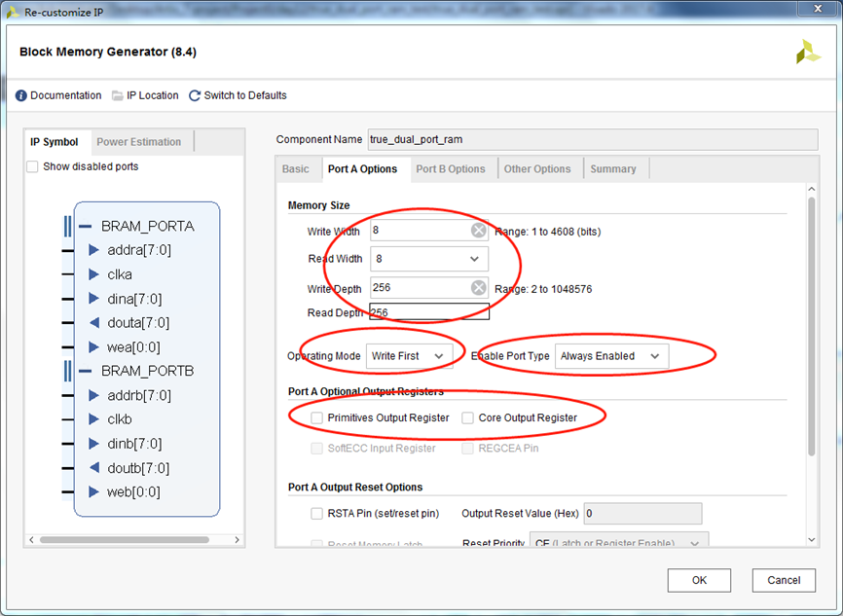
Task: Click Switch to Defaults
Action: coord(245,95)
